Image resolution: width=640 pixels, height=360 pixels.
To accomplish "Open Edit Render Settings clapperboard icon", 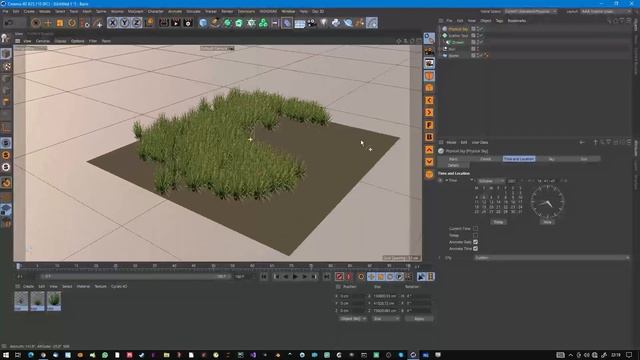I will 188,23.
